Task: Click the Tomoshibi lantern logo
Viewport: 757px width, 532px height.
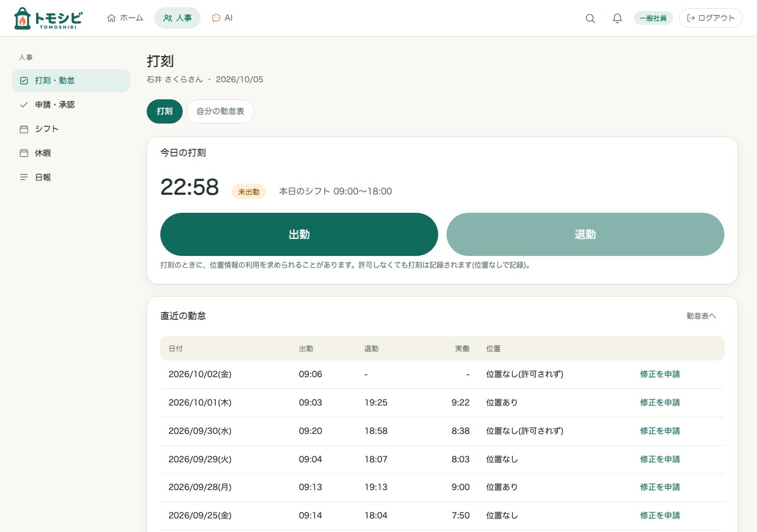Action: 48,18
